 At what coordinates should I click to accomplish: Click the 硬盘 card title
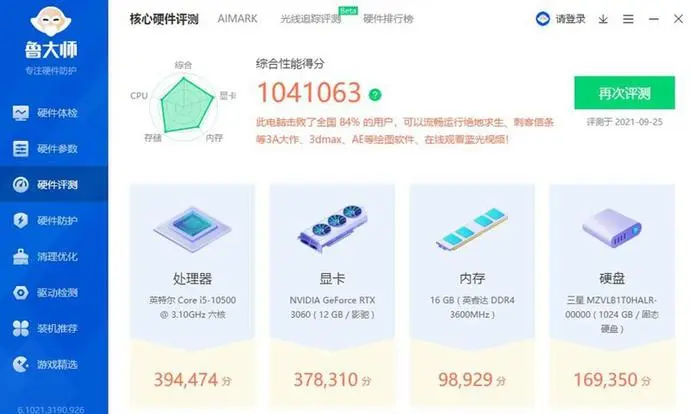[612, 278]
